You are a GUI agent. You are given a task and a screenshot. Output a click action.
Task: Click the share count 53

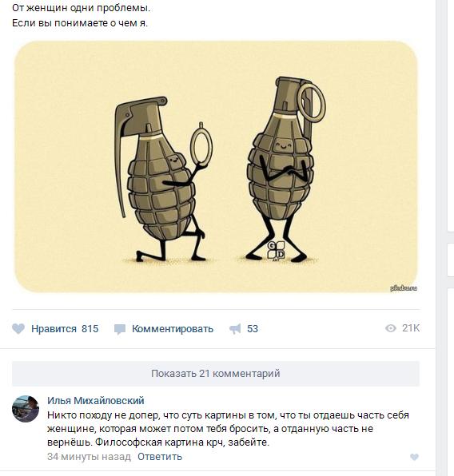(x=253, y=329)
